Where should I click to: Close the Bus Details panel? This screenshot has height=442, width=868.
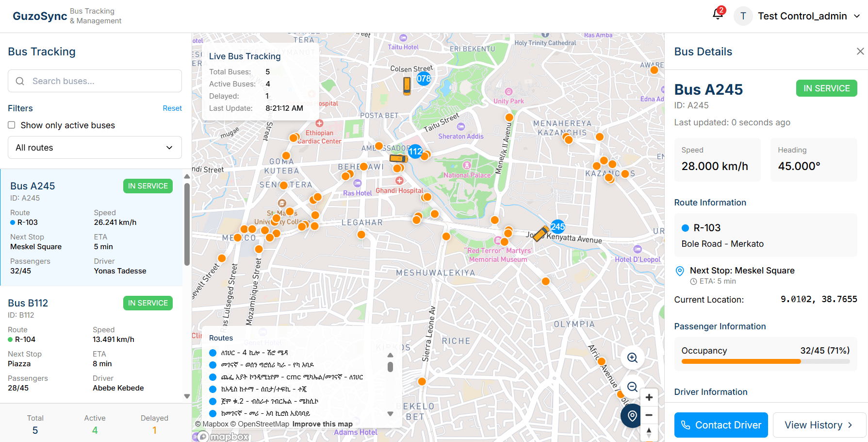tap(860, 51)
